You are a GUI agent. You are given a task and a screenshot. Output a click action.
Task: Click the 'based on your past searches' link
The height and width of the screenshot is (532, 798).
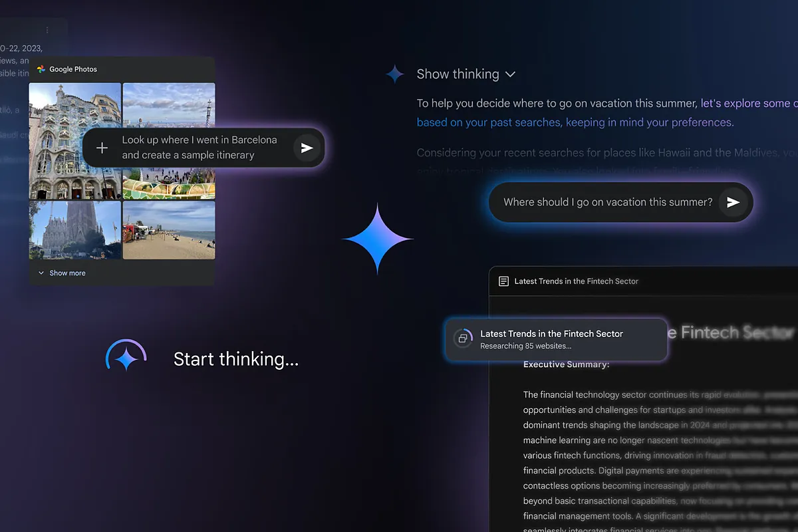(x=575, y=122)
